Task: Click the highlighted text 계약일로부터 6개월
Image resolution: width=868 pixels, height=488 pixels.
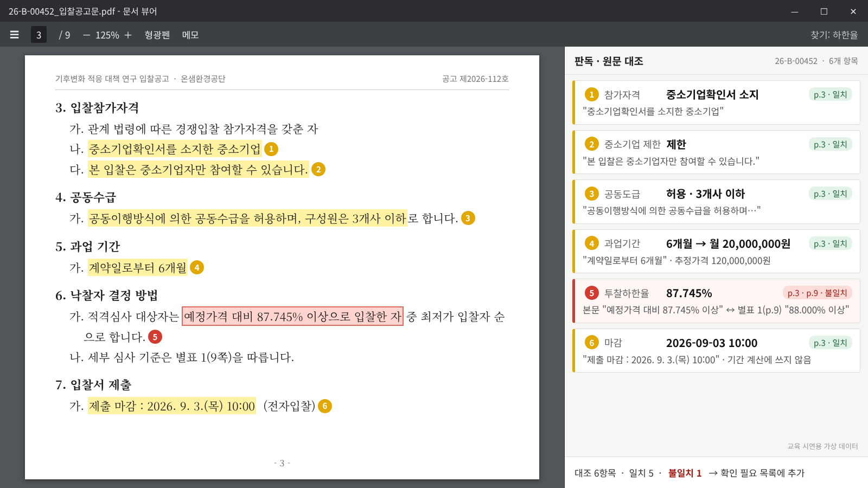Action: [x=138, y=267]
